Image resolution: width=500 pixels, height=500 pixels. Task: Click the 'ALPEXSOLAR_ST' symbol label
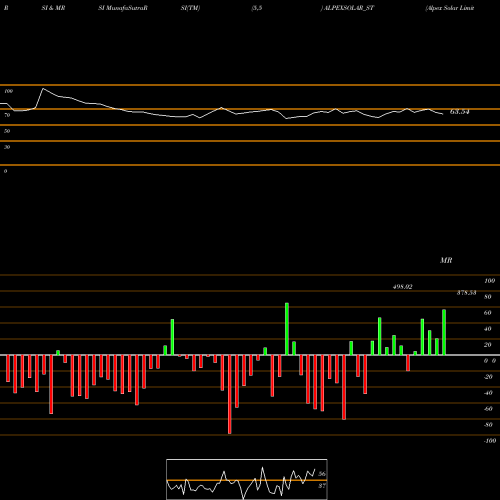(349, 8)
